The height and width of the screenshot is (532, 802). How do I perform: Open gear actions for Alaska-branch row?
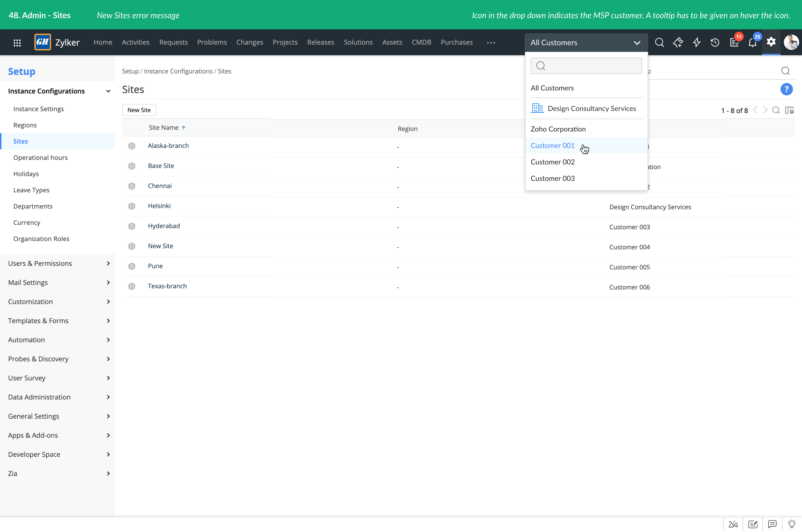(132, 146)
